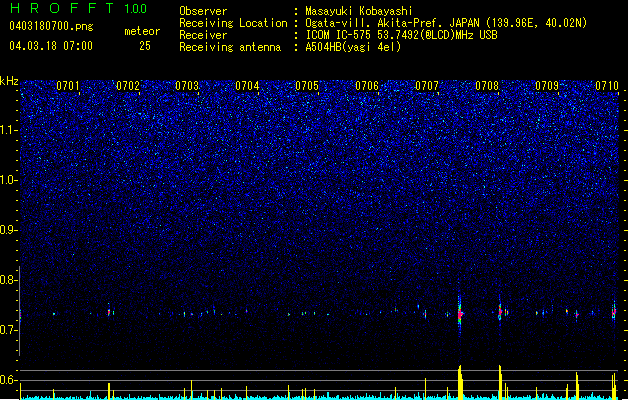
Task: Click the 0.8 kHz frequency axis label
Action: (x=8, y=280)
